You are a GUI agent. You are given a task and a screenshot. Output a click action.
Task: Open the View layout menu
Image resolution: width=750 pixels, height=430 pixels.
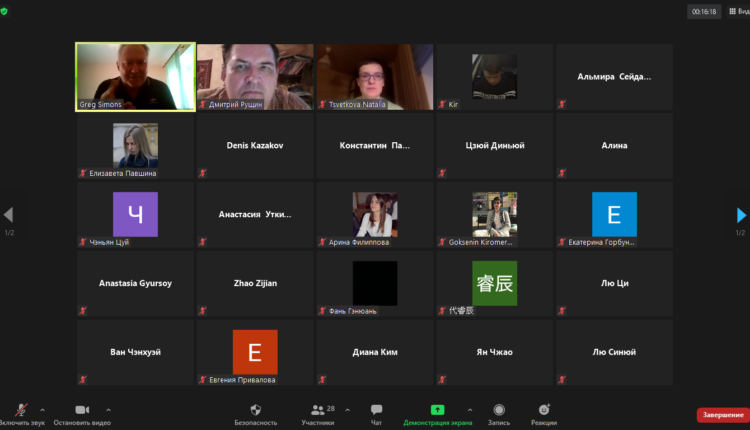[x=739, y=11]
